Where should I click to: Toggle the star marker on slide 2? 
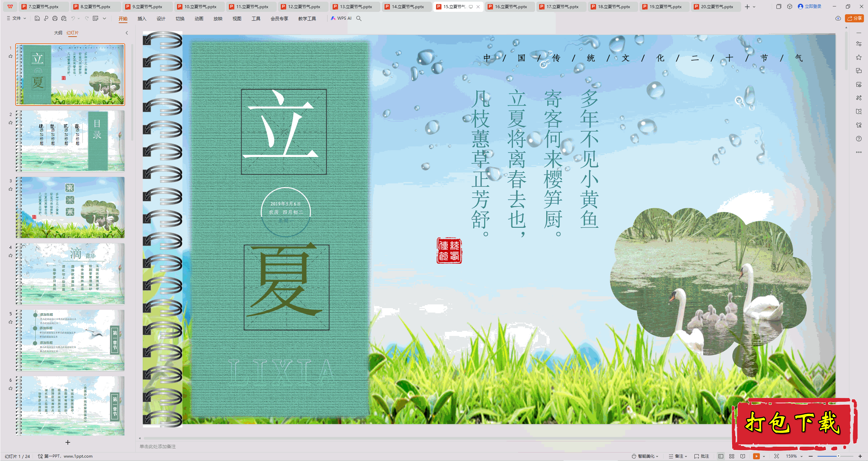point(11,123)
